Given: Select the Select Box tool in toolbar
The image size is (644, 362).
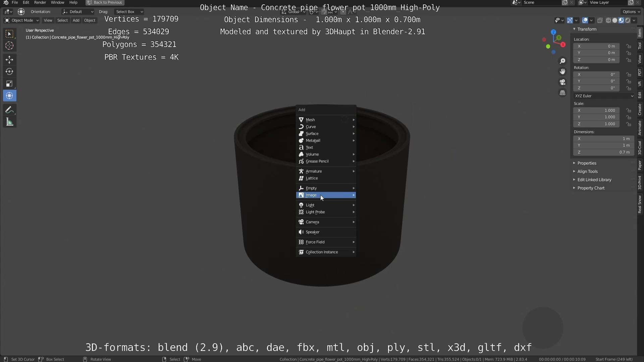Looking at the screenshot, I should point(9,34).
